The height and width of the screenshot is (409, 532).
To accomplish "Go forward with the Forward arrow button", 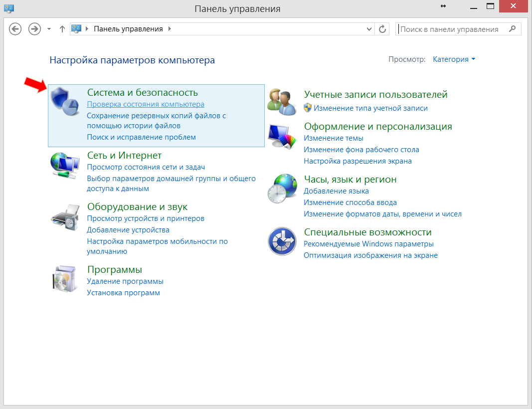I will point(34,29).
